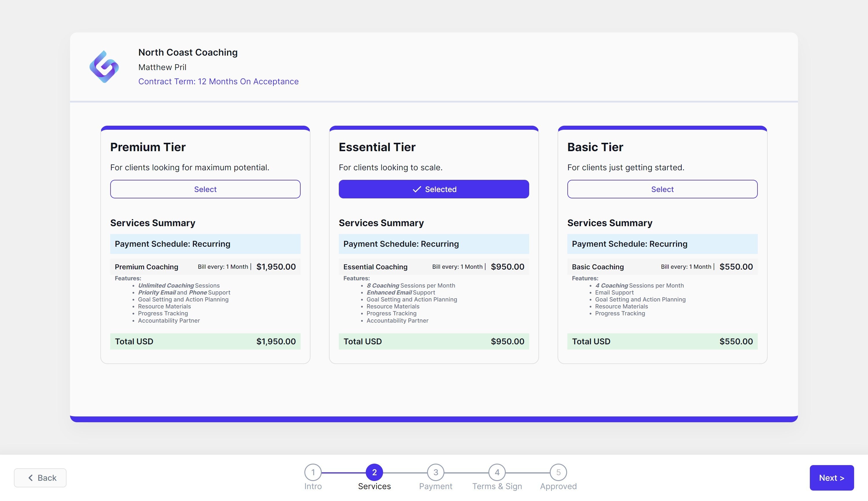868x501 pixels.
Task: Click Essential Coaching $950.00 price row
Action: click(x=434, y=267)
